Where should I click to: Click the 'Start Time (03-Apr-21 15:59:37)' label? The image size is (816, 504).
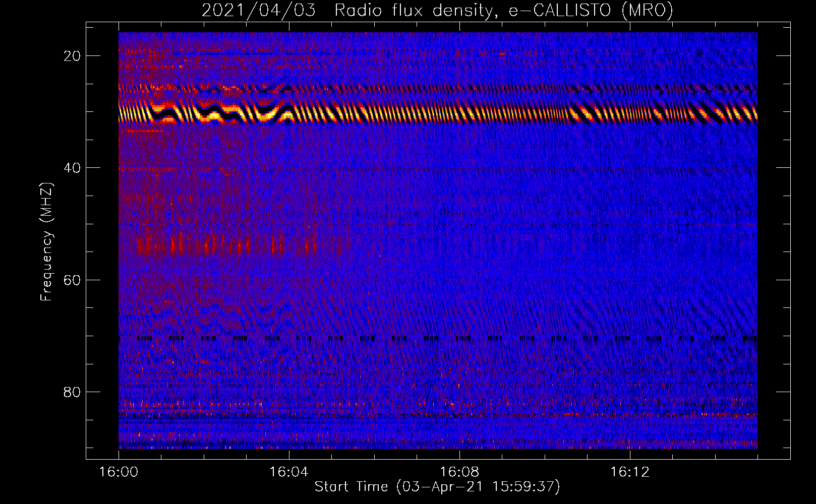pos(437,487)
